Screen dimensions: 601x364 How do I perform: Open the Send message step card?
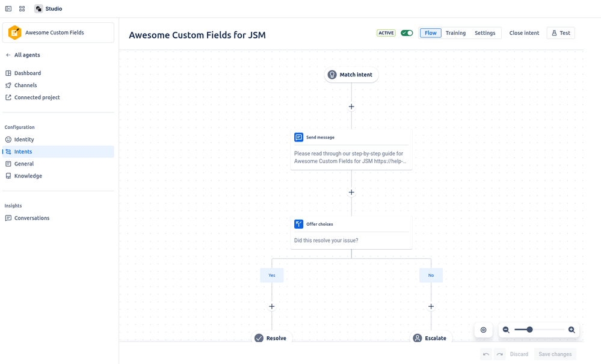[x=351, y=149]
